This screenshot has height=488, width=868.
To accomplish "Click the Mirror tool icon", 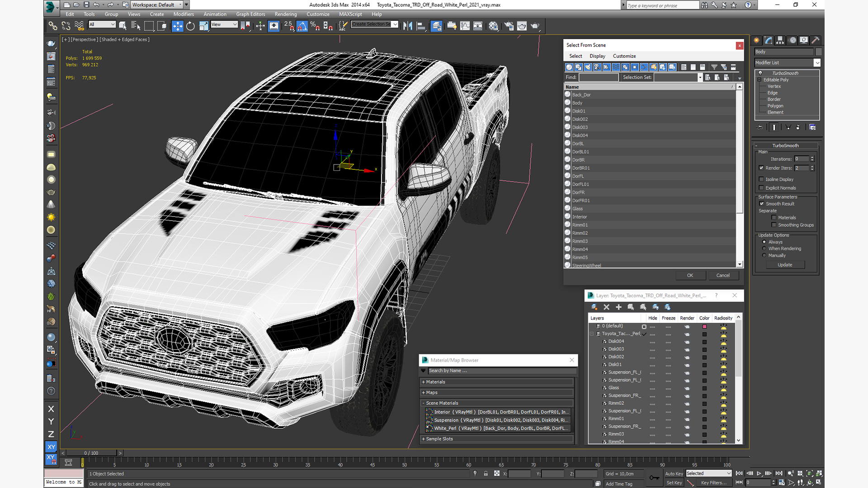I will [407, 26].
